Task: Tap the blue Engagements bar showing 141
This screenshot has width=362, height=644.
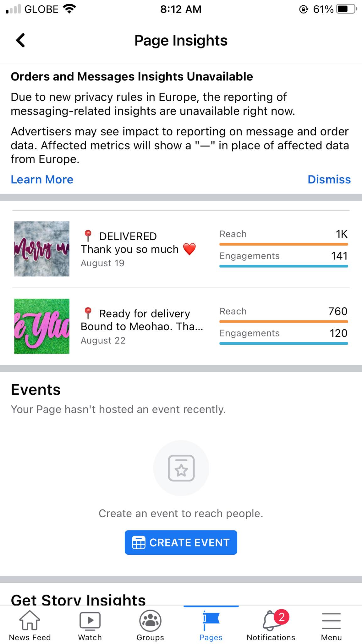Action: tap(283, 266)
